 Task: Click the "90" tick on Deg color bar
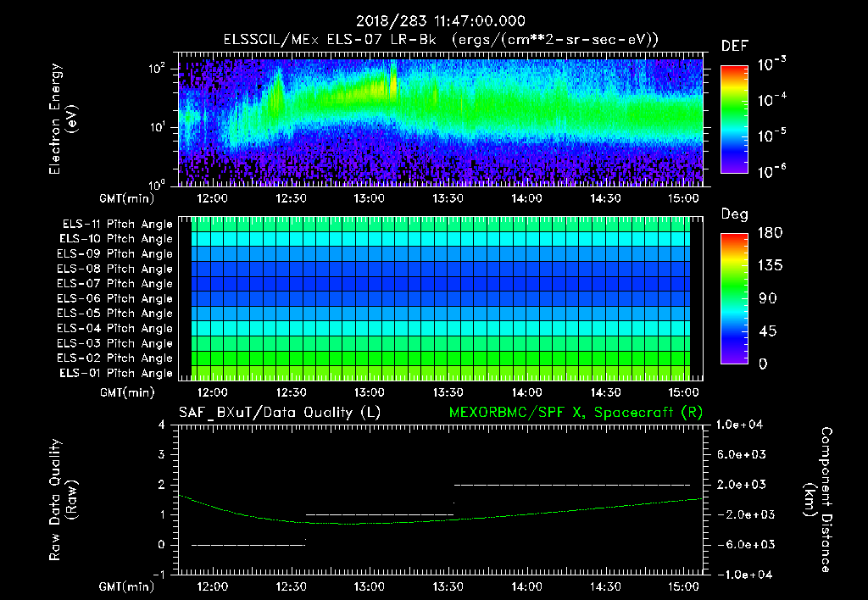point(768,299)
